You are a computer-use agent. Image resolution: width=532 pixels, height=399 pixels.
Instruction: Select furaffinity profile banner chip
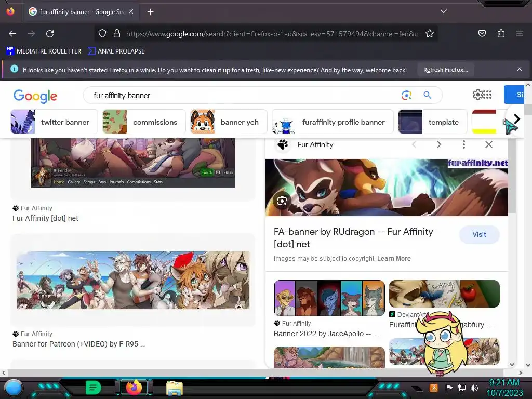pos(333,122)
